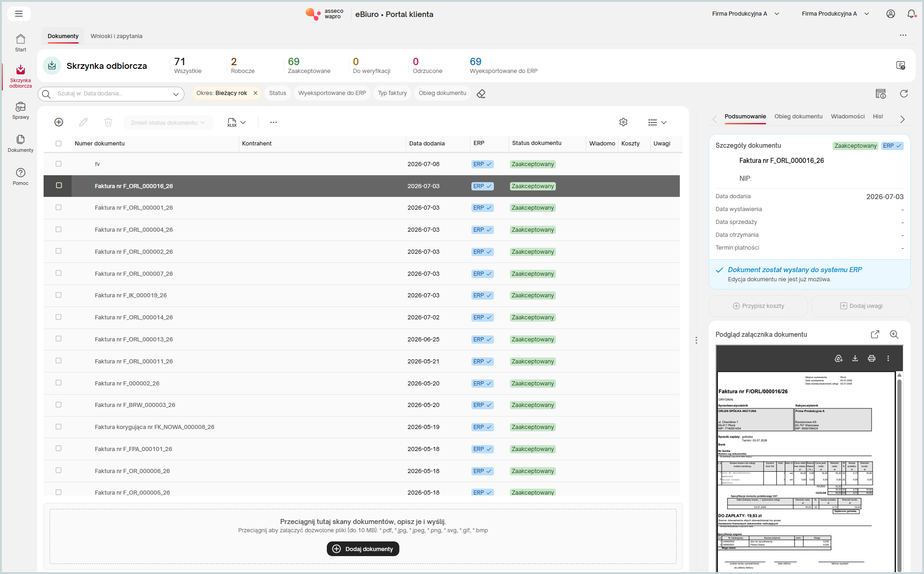Click the document settings icon in the header card

(x=901, y=66)
